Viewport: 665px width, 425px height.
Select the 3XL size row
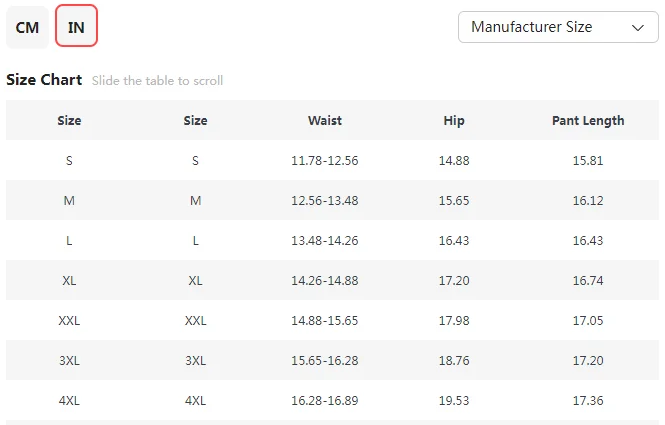[x=69, y=360]
